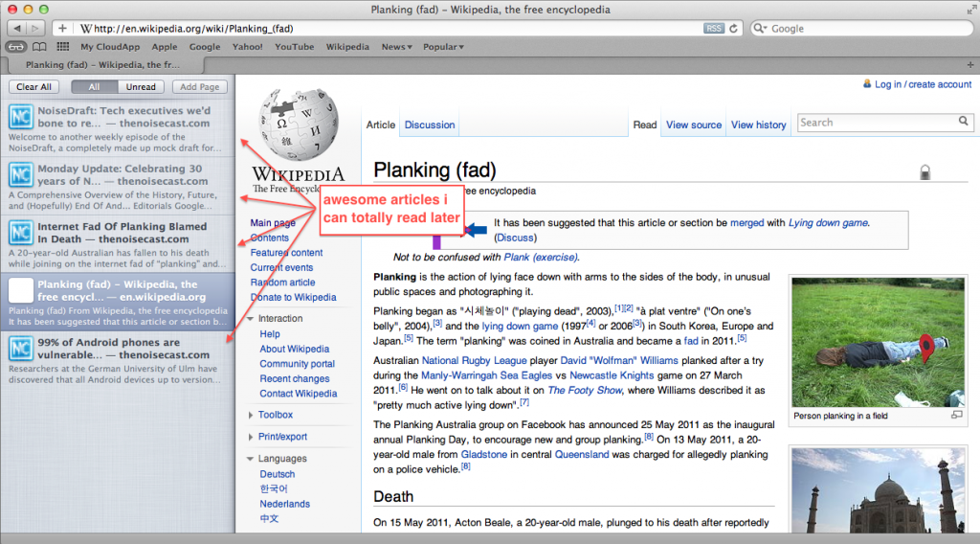Click the padlock protection icon
The height and width of the screenshot is (544, 980).
tap(925, 172)
